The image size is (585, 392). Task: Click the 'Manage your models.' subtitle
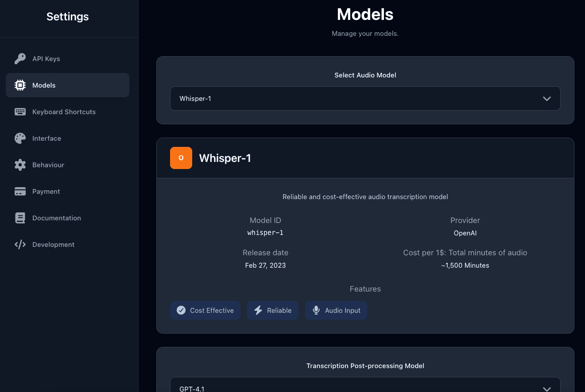pos(365,34)
